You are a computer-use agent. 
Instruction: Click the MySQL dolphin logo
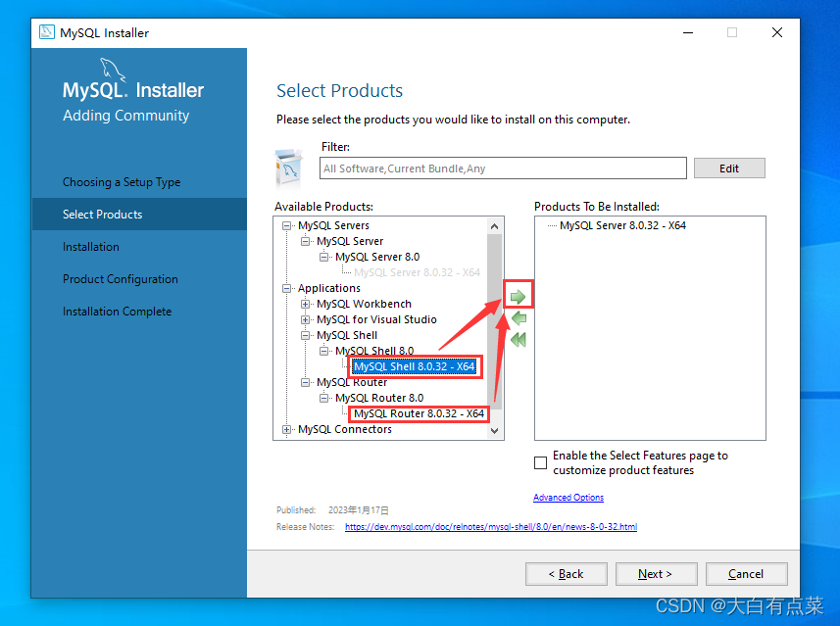click(113, 71)
